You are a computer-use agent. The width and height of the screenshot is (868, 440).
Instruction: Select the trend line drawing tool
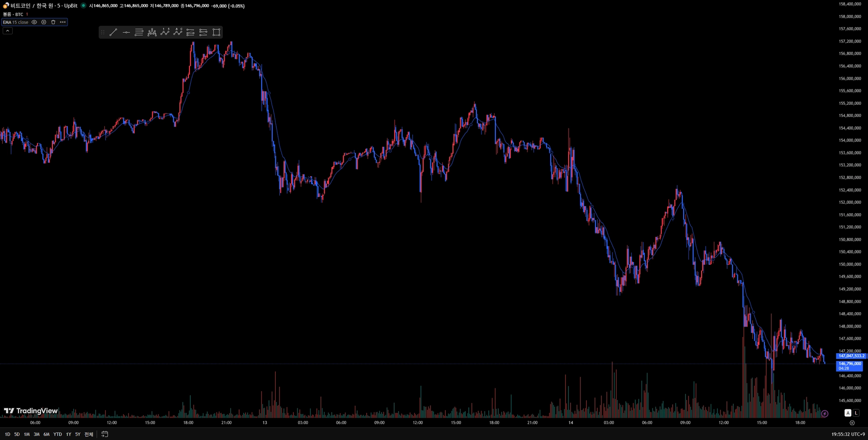click(x=113, y=32)
